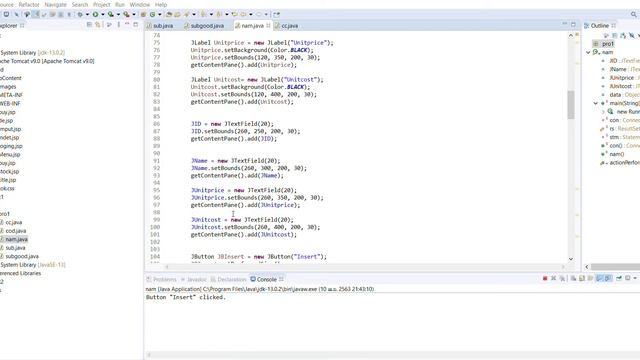Viewport: 640px width, 360px height.
Task: Click the Remove Launch X icon in Console
Action: [553, 278]
